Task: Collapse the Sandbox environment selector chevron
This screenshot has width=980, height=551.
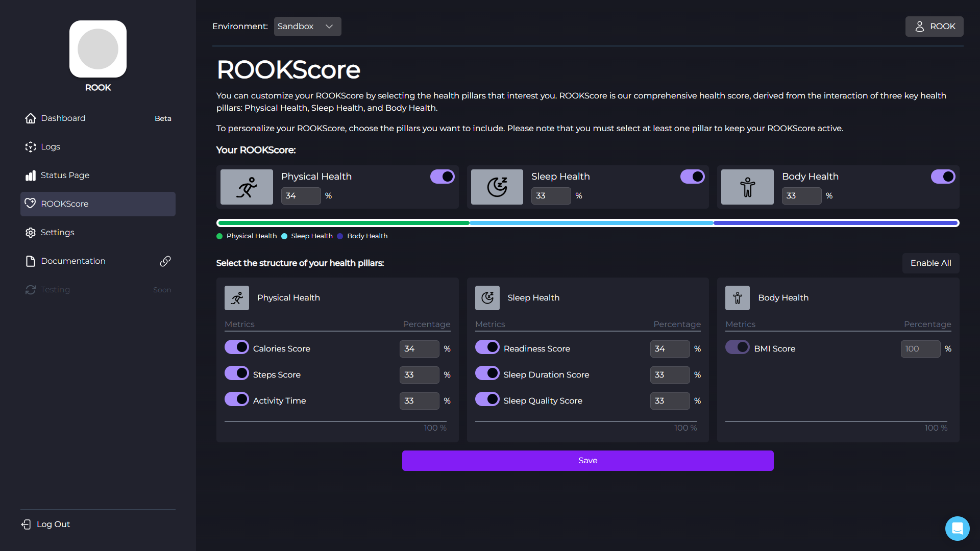Action: pyautogui.click(x=329, y=27)
